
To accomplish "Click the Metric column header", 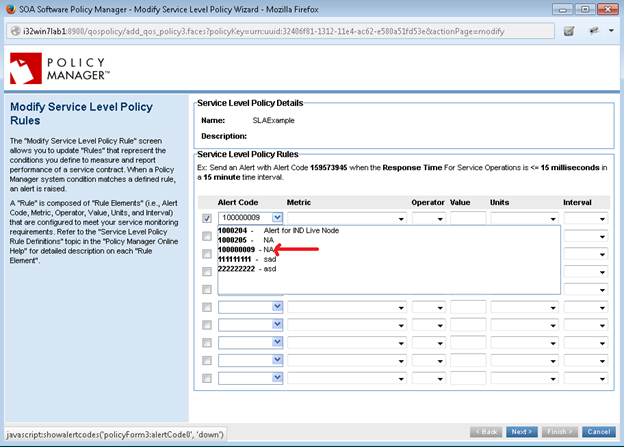I will [x=298, y=202].
